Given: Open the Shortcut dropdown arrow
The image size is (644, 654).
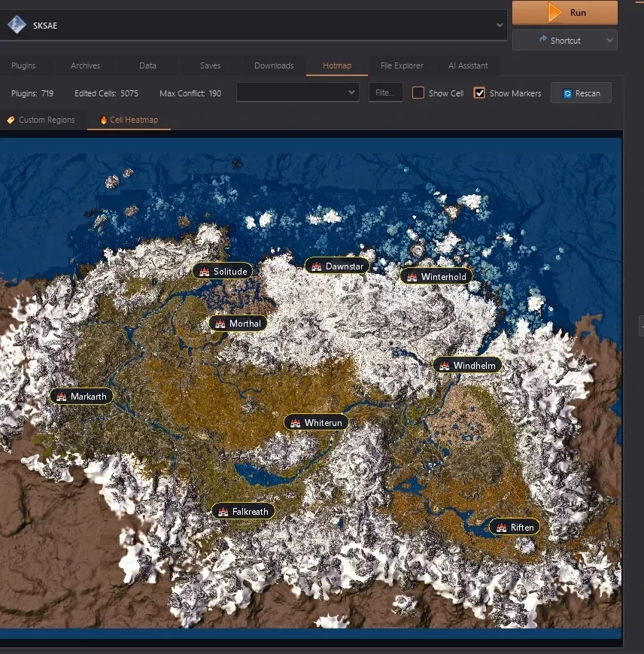Looking at the screenshot, I should (x=609, y=41).
